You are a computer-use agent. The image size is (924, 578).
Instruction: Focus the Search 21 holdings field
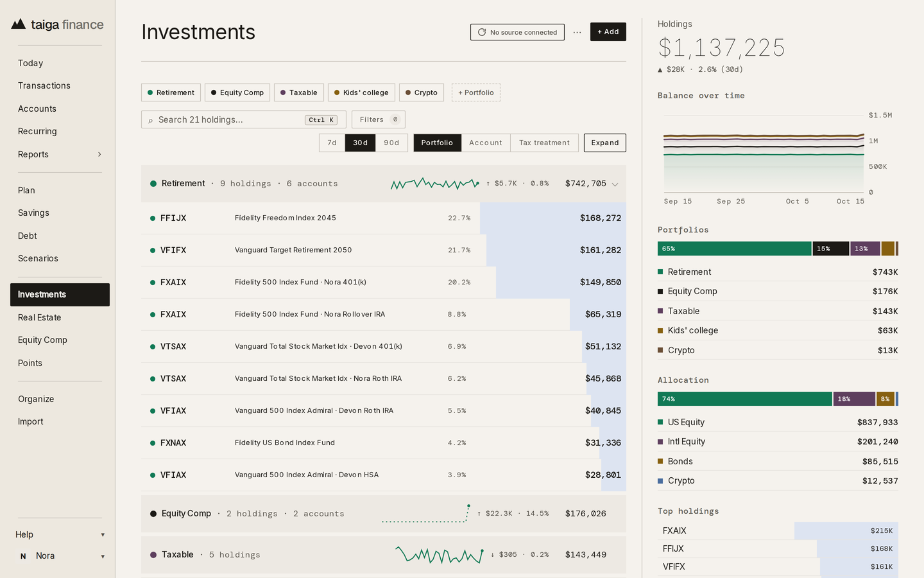(244, 119)
